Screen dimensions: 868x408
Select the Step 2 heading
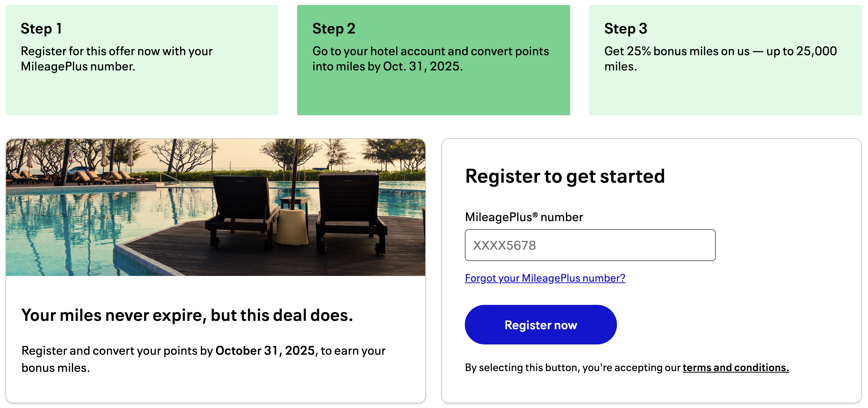tap(334, 29)
